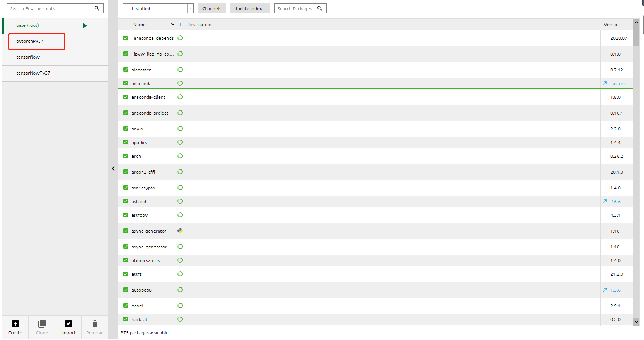Click the Name column sort arrow
This screenshot has width=644, height=340.
(173, 24)
